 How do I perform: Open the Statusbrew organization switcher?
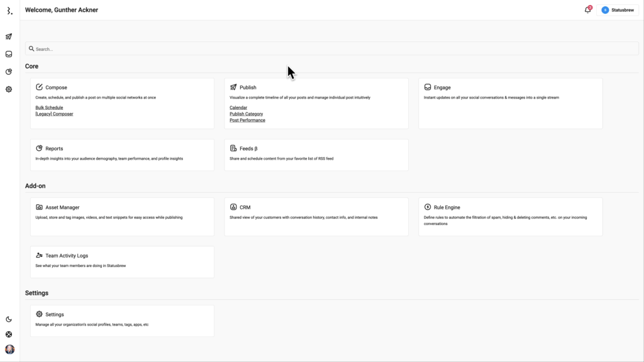point(617,10)
